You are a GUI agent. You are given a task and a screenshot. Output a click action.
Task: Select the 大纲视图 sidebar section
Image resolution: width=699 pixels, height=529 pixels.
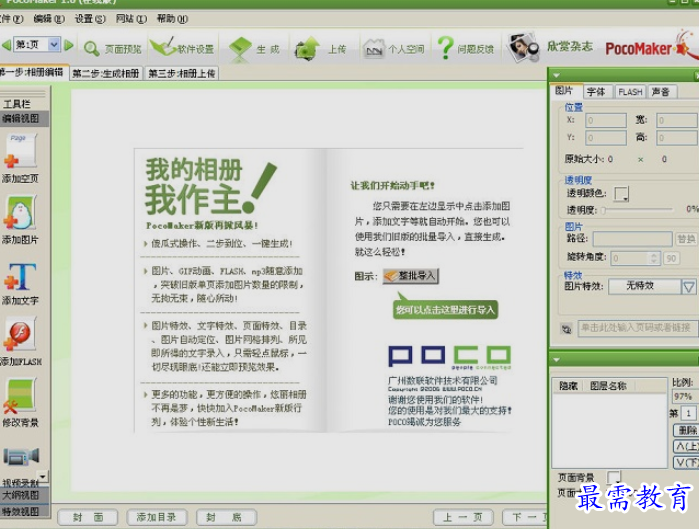(24, 495)
